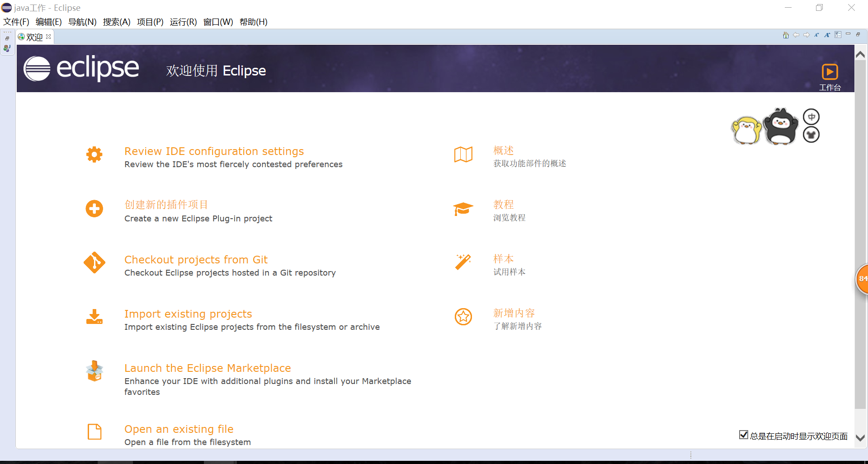The width and height of the screenshot is (868, 464).
Task: Click the yellow penguin mascot
Action: pyautogui.click(x=746, y=131)
